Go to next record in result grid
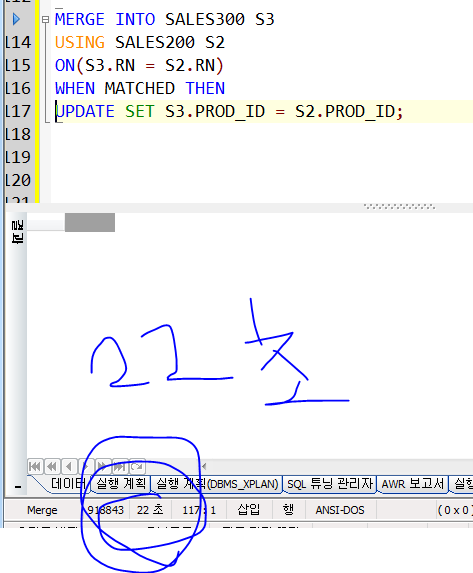473x573 pixels. [86, 466]
